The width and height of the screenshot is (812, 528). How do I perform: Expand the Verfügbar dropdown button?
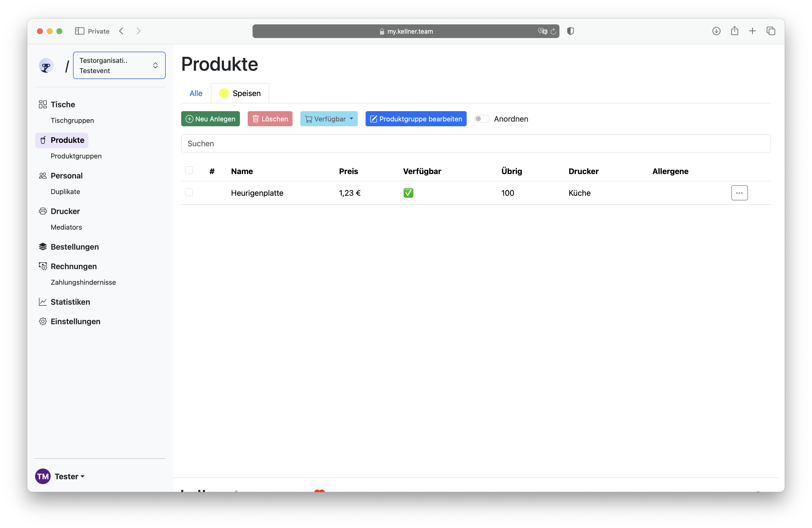pyautogui.click(x=329, y=118)
